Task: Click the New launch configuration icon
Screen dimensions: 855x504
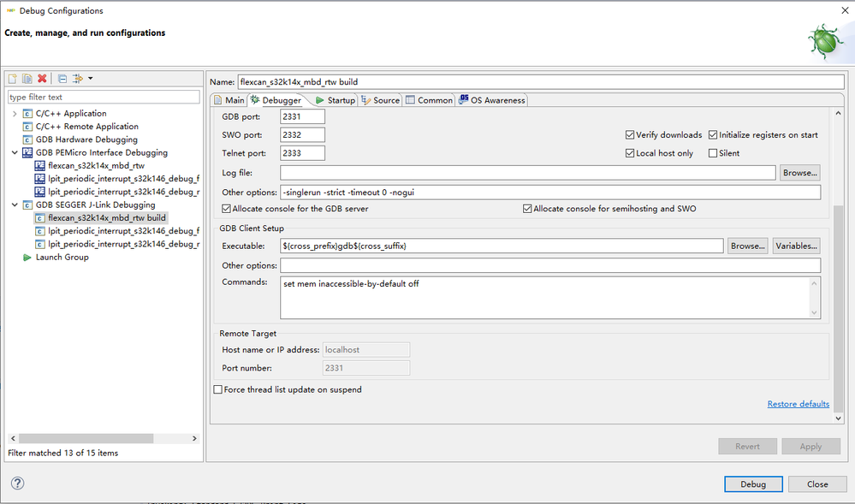Action: pyautogui.click(x=12, y=79)
